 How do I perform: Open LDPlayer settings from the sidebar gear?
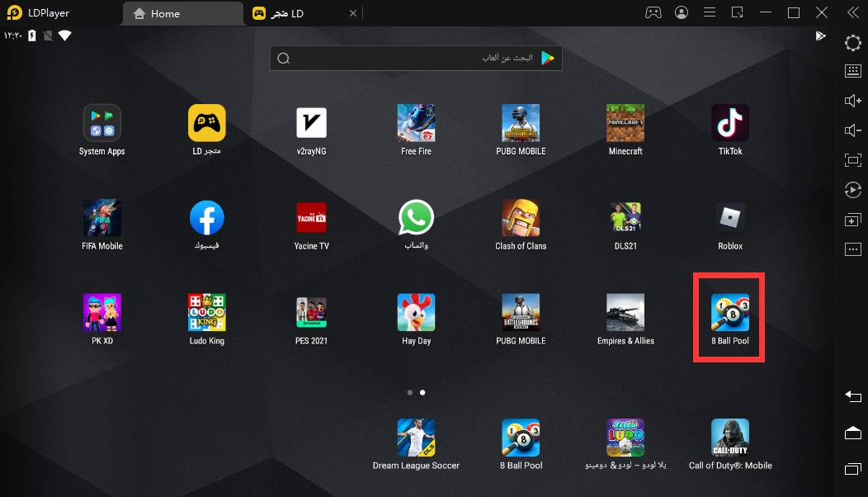[x=853, y=43]
